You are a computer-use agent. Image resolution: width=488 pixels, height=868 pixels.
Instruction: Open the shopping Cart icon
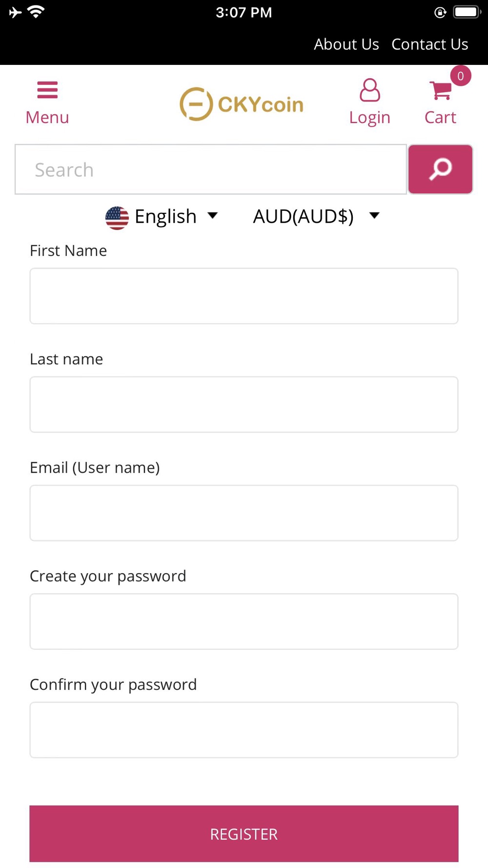[441, 91]
